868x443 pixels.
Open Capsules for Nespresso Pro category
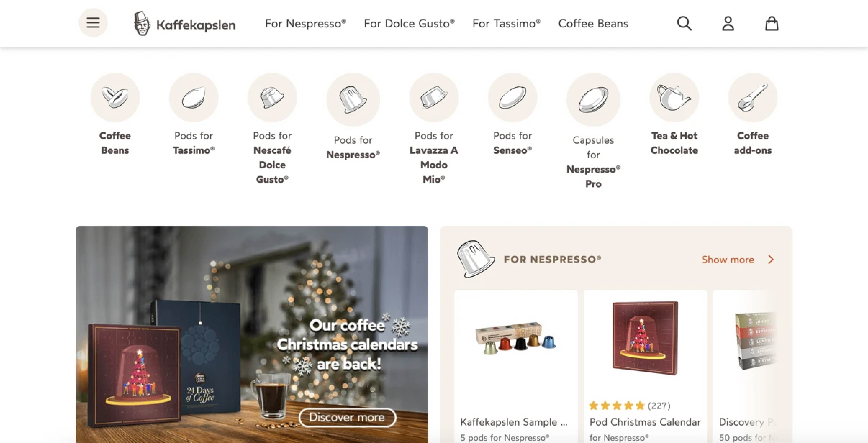click(x=593, y=100)
